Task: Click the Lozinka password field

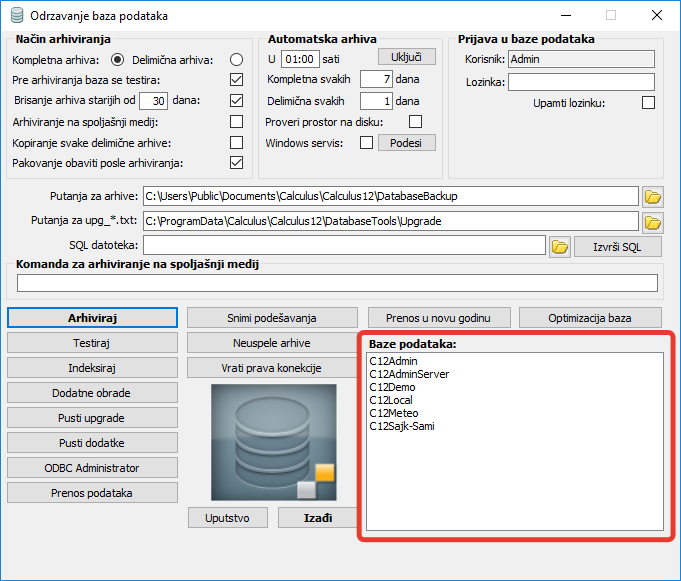Action: click(580, 82)
